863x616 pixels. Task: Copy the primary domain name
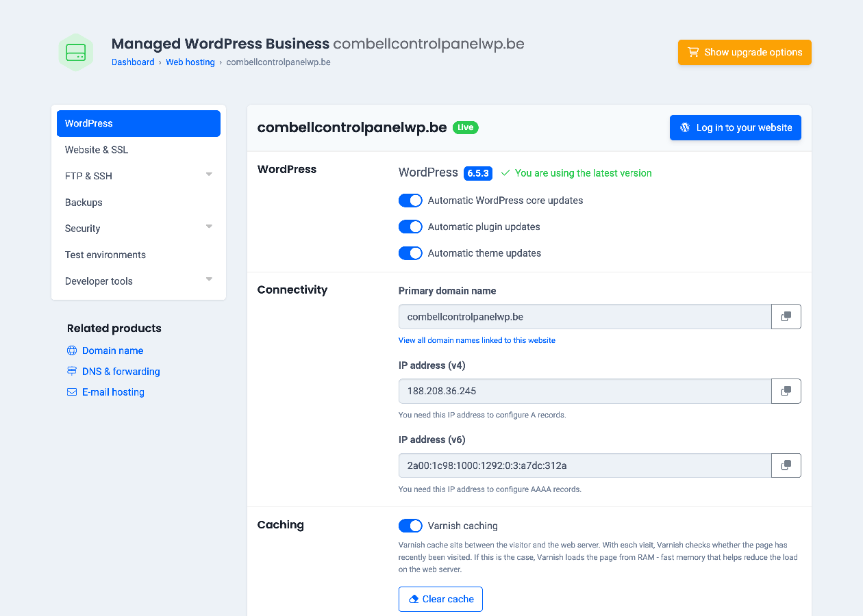(786, 317)
